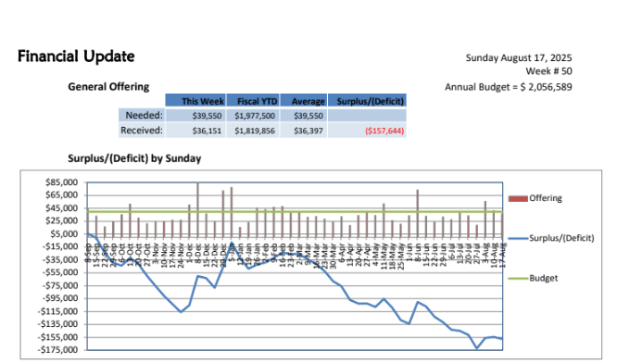
Task: Click the tallest Offering bar at 8-Dec
Action: point(197,209)
